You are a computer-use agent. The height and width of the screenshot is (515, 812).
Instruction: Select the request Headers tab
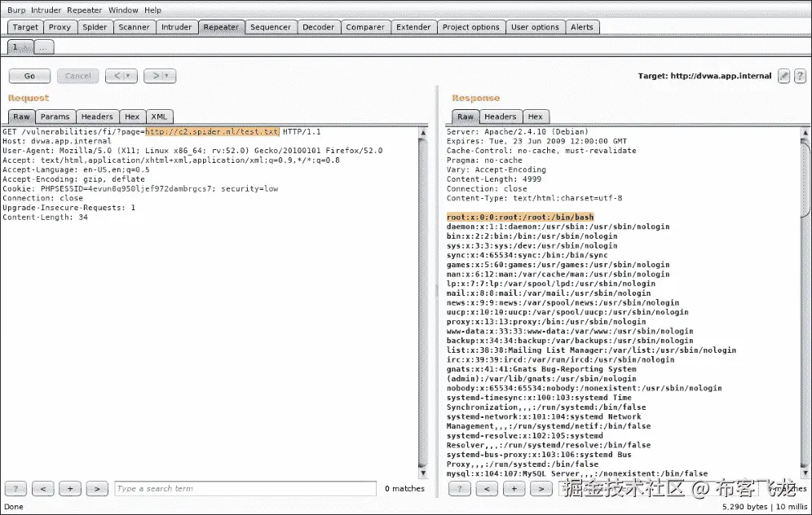tap(97, 117)
